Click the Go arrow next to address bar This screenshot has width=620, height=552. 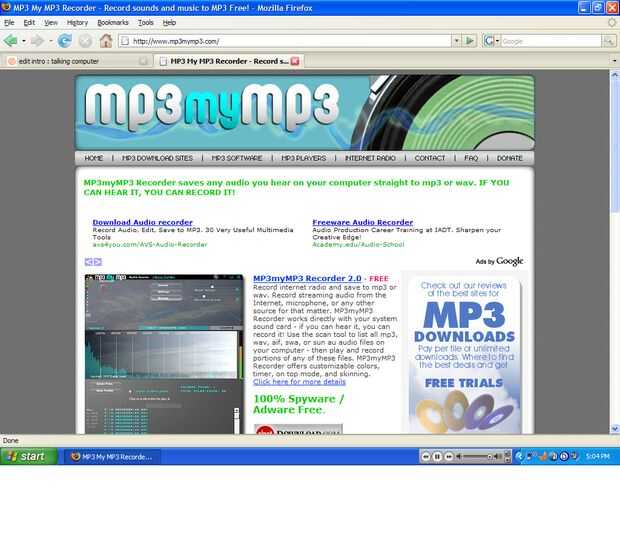470,41
